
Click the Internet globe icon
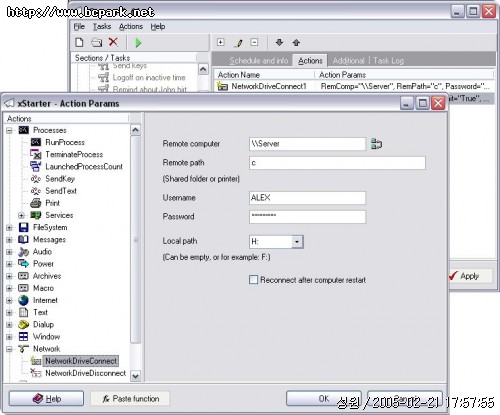coord(23,300)
